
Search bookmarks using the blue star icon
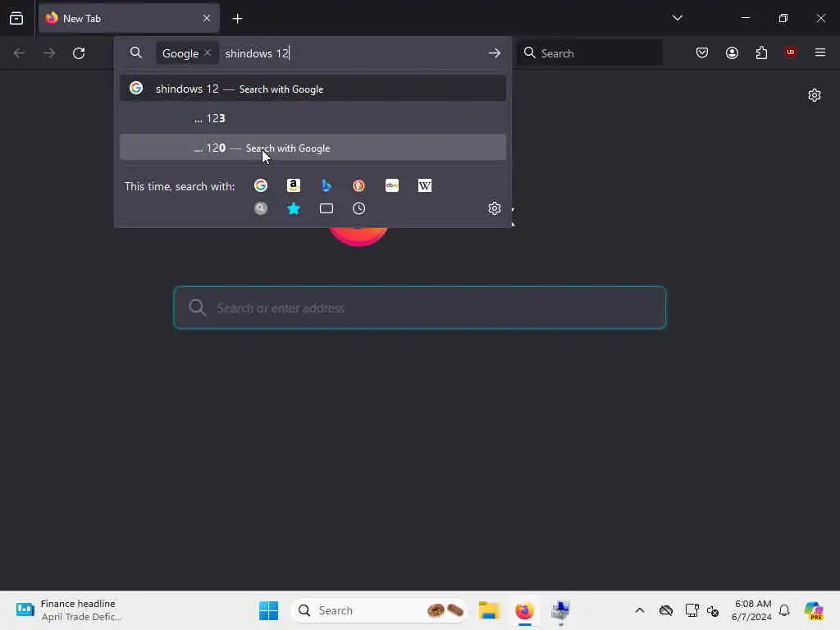click(294, 208)
